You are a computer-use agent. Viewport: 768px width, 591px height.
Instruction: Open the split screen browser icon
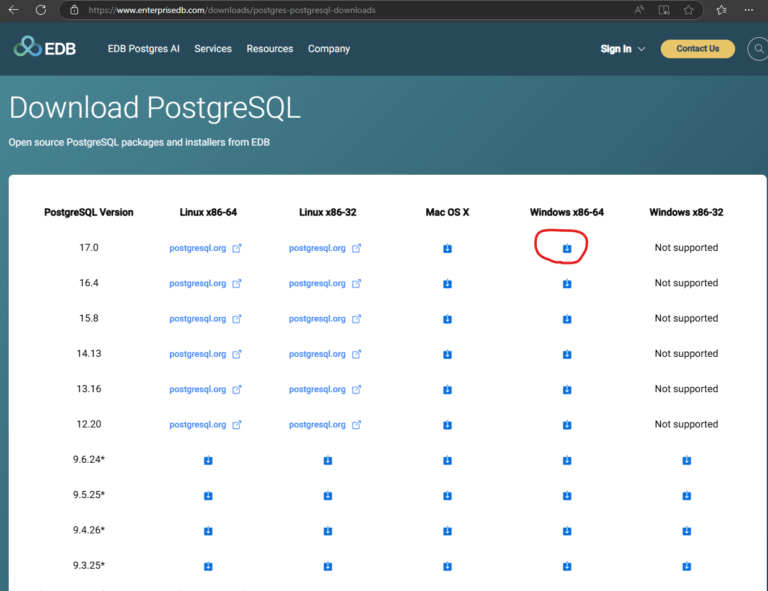(x=664, y=10)
